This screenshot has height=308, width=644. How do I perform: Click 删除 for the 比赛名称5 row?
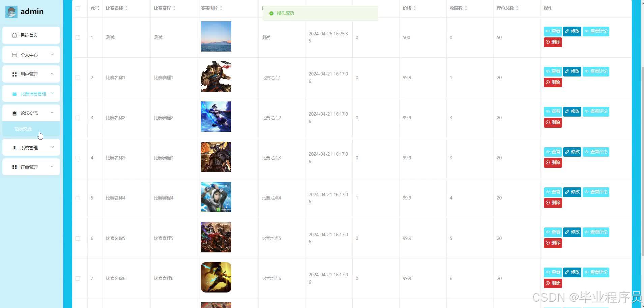coord(553,243)
